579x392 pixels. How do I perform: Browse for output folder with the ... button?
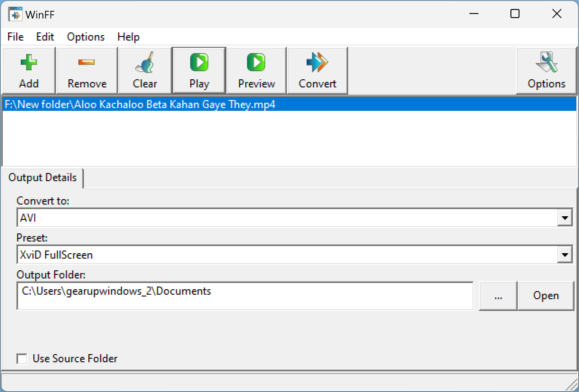click(x=498, y=296)
